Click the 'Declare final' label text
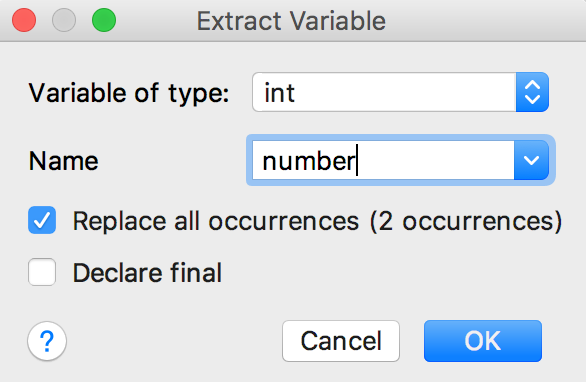 [147, 272]
